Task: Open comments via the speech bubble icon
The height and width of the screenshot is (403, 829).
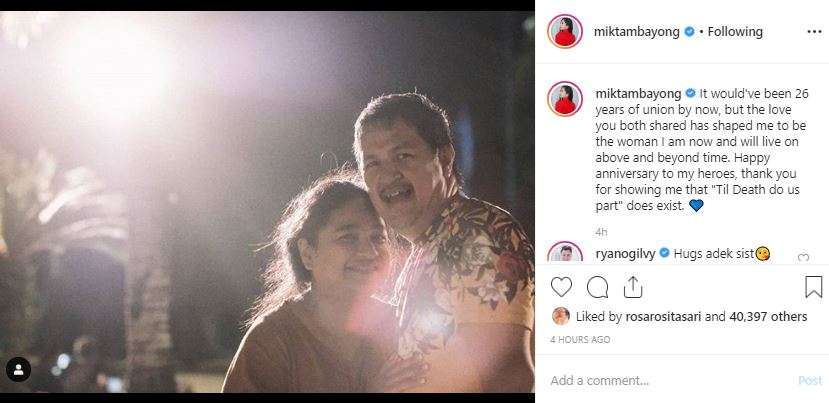Action: coord(598,287)
